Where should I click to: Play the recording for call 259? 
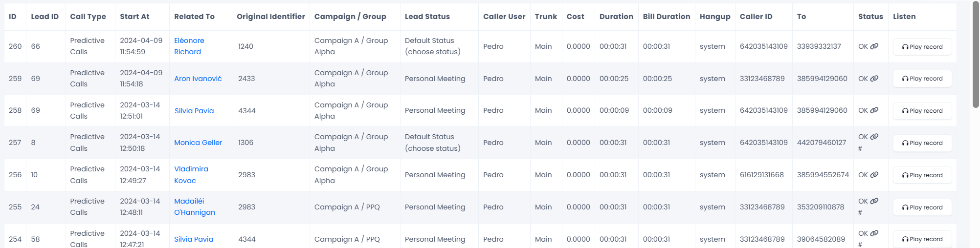922,79
